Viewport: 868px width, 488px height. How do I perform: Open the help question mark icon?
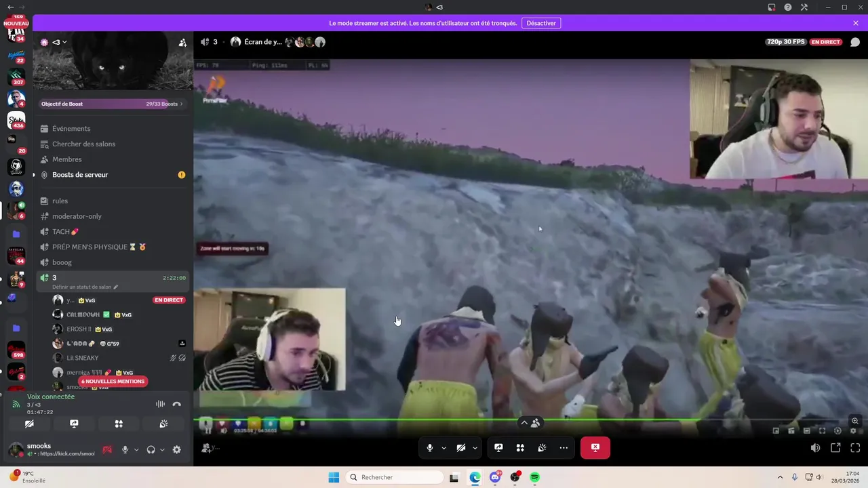[x=788, y=7]
